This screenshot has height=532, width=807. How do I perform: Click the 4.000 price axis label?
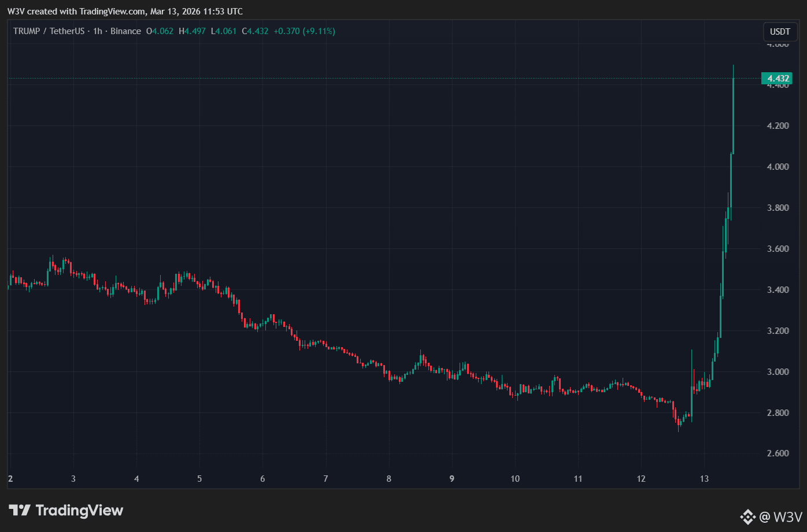(778, 167)
